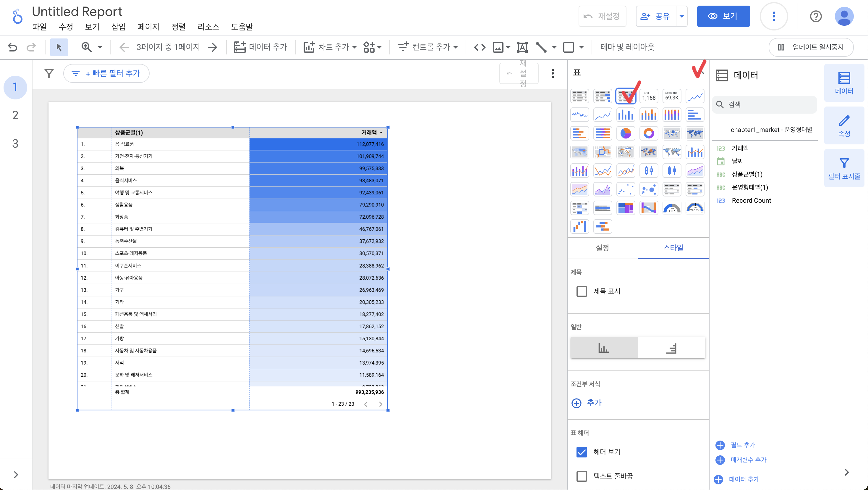Insert a text box from the toolbar

pos(522,47)
